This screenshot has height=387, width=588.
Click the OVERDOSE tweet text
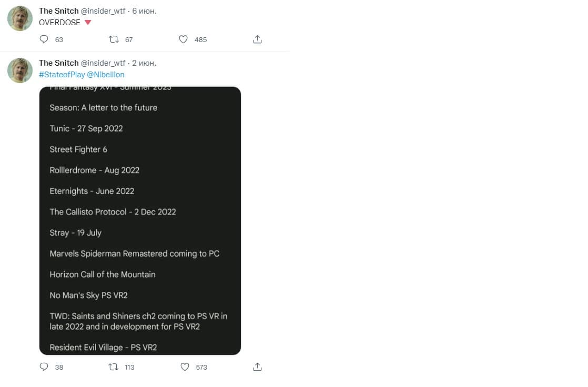coord(59,23)
